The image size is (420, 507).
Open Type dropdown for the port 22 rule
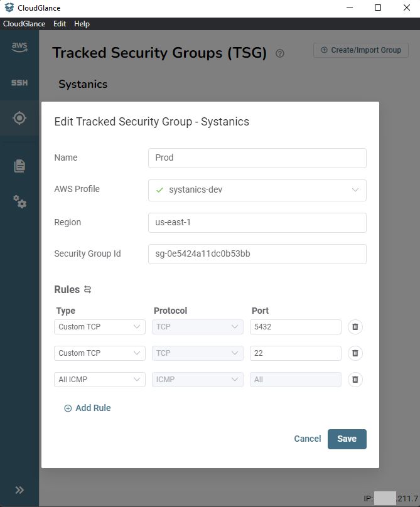point(100,353)
